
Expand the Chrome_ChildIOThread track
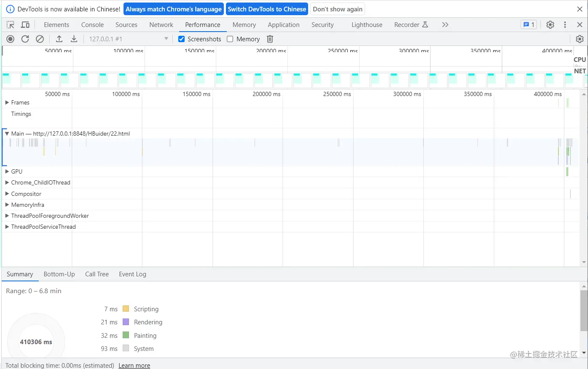pyautogui.click(x=7, y=182)
